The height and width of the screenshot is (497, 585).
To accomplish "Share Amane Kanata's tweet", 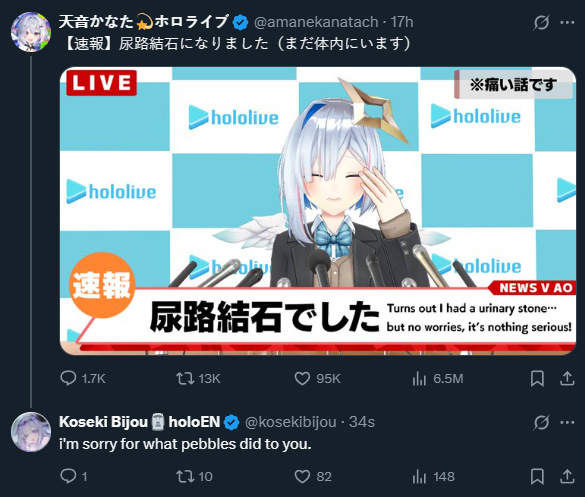I will 567,379.
